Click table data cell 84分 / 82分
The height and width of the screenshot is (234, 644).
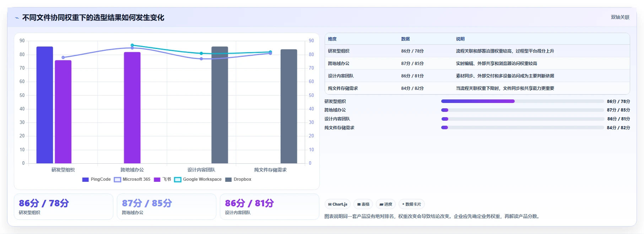click(x=412, y=88)
